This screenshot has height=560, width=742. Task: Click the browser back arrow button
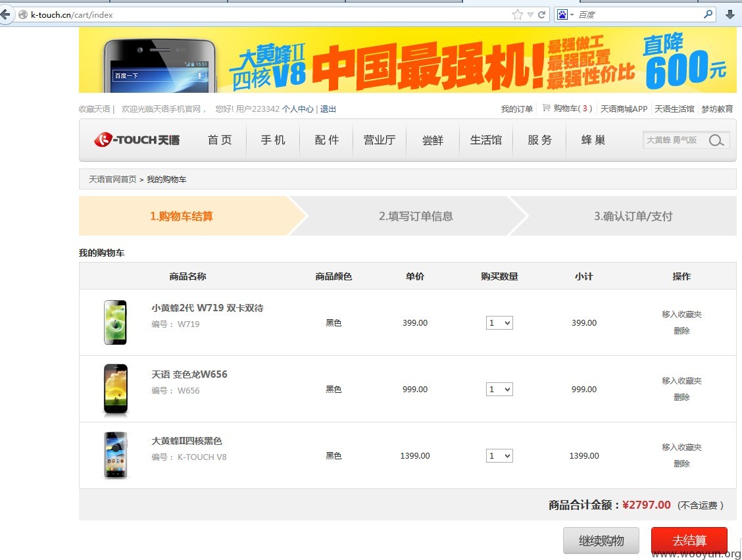click(5, 14)
